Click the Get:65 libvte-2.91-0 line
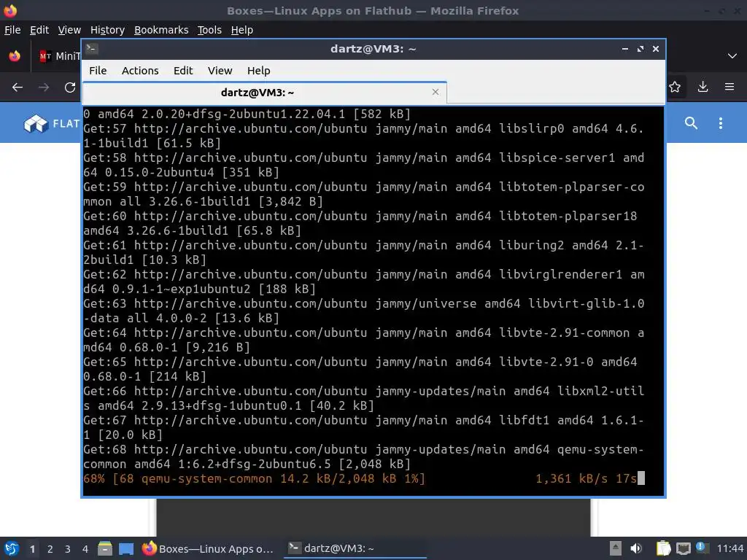 [360, 369]
